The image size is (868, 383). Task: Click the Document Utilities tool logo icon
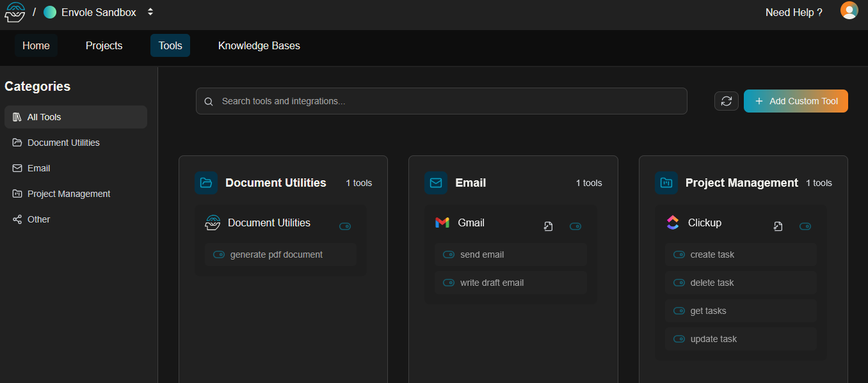click(213, 223)
